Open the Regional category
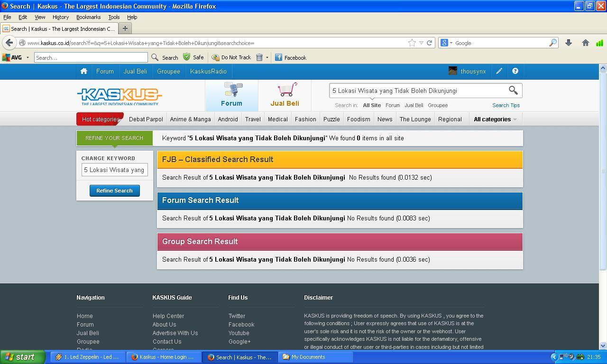The image size is (607, 364). coord(450,119)
